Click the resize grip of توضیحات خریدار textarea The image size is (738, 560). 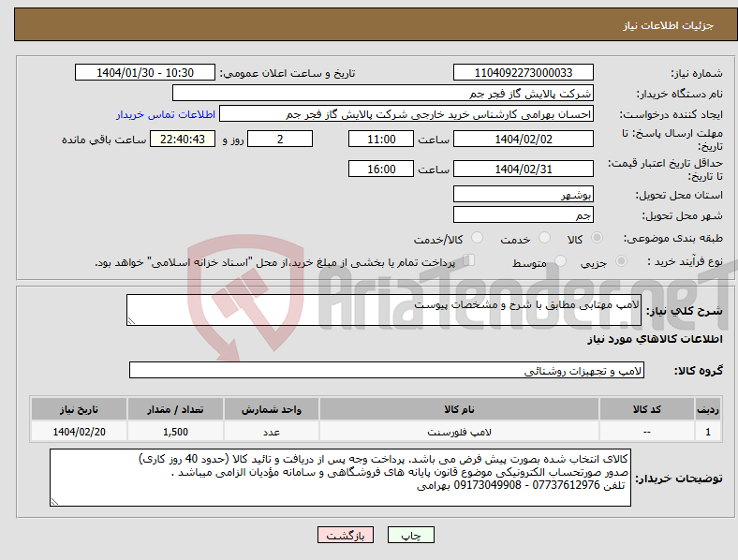tap(54, 502)
